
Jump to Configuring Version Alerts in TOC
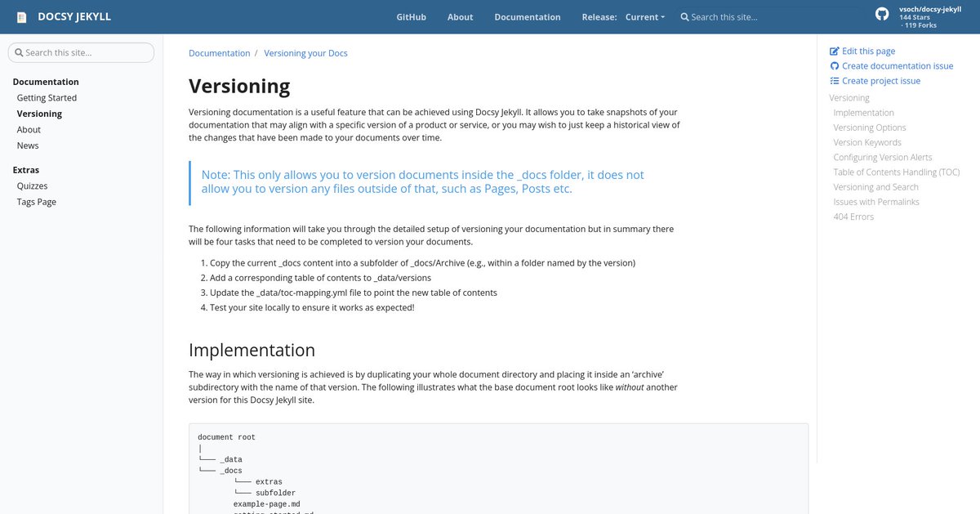pyautogui.click(x=883, y=157)
